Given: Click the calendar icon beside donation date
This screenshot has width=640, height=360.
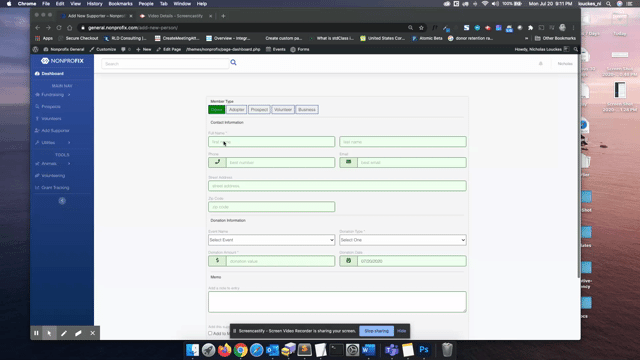Looking at the screenshot, I should tap(348, 261).
